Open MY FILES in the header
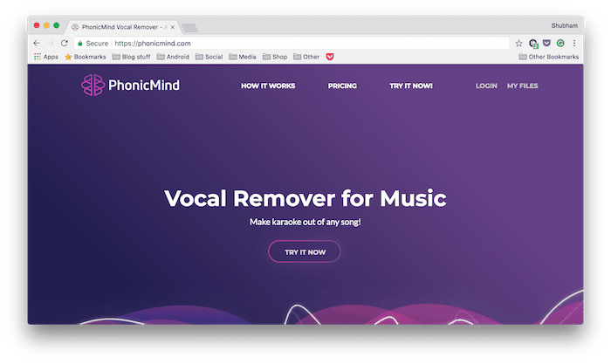 pyautogui.click(x=522, y=86)
